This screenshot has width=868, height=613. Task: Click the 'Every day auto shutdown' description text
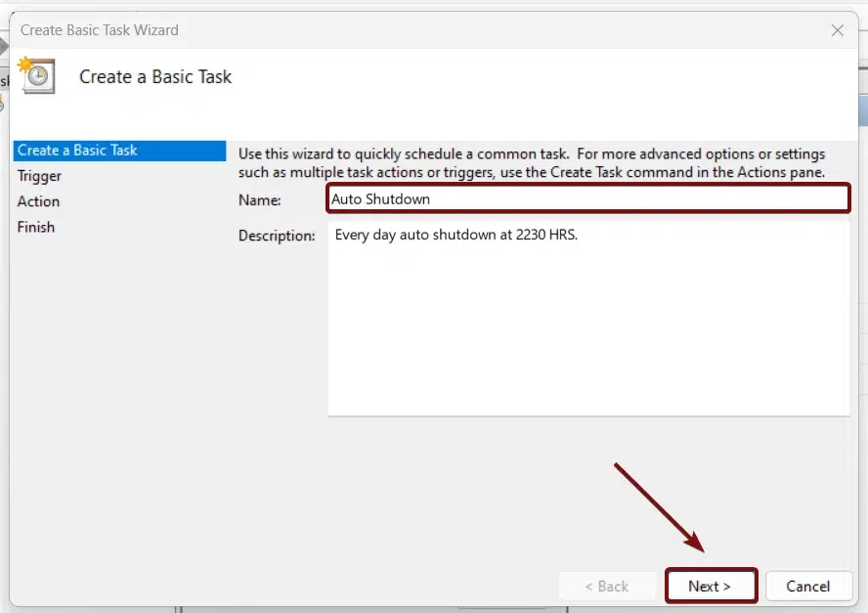(x=456, y=235)
